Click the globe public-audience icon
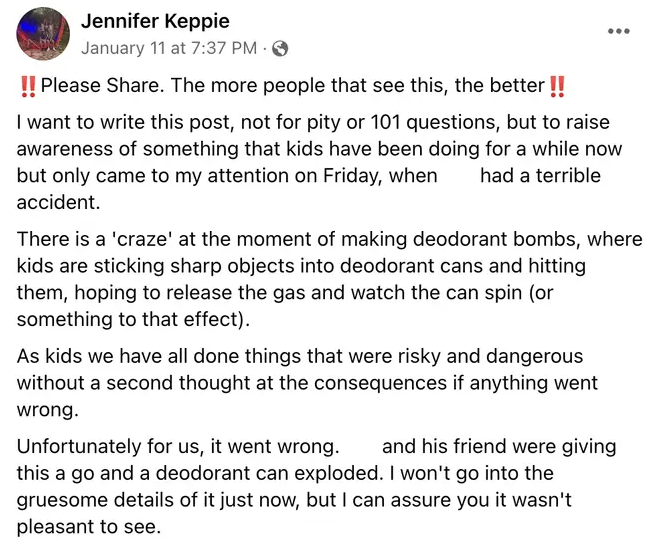 pos(280,49)
